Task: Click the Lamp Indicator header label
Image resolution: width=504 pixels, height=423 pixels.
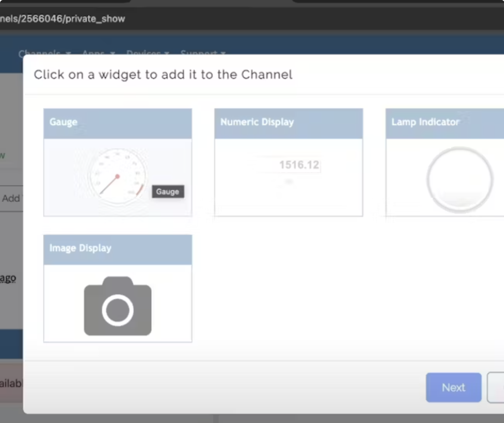Action: [425, 122]
